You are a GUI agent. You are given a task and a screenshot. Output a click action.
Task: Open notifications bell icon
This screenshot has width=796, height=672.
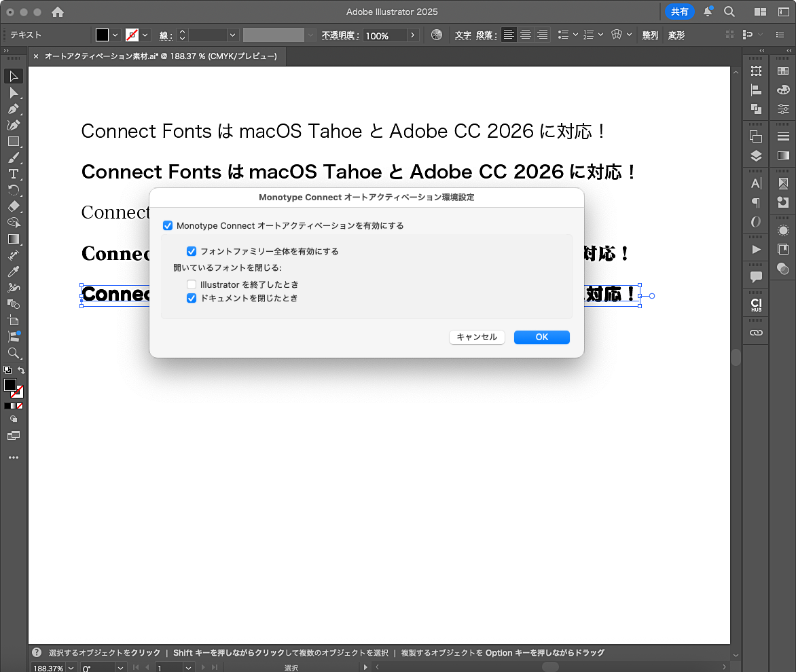click(x=707, y=12)
